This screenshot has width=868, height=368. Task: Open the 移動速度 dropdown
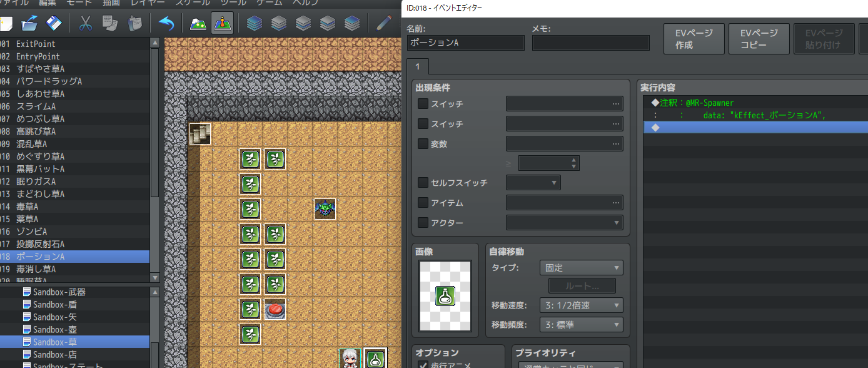[x=582, y=306]
